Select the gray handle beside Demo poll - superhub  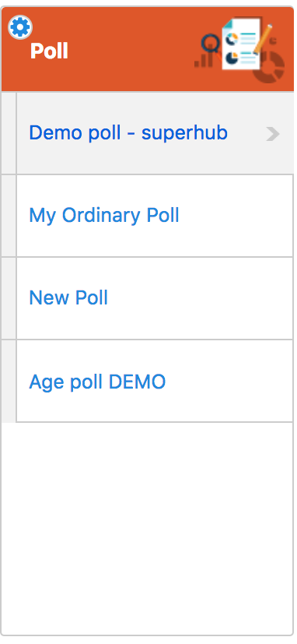(x=9, y=133)
